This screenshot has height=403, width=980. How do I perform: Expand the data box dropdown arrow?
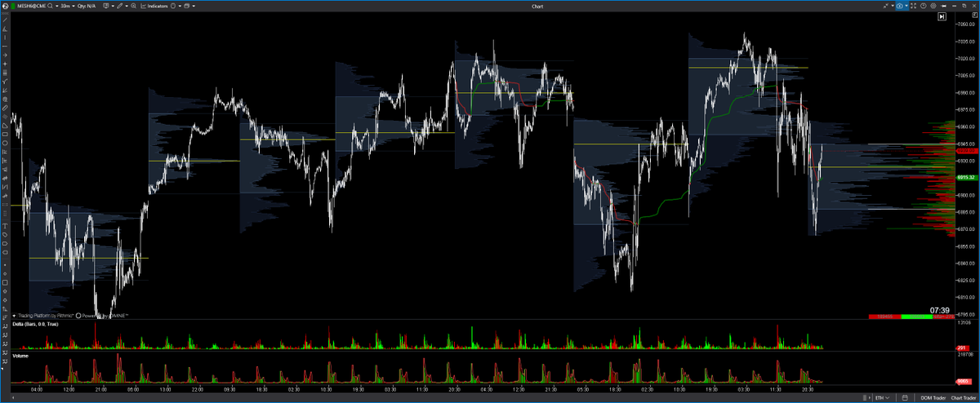(180, 6)
